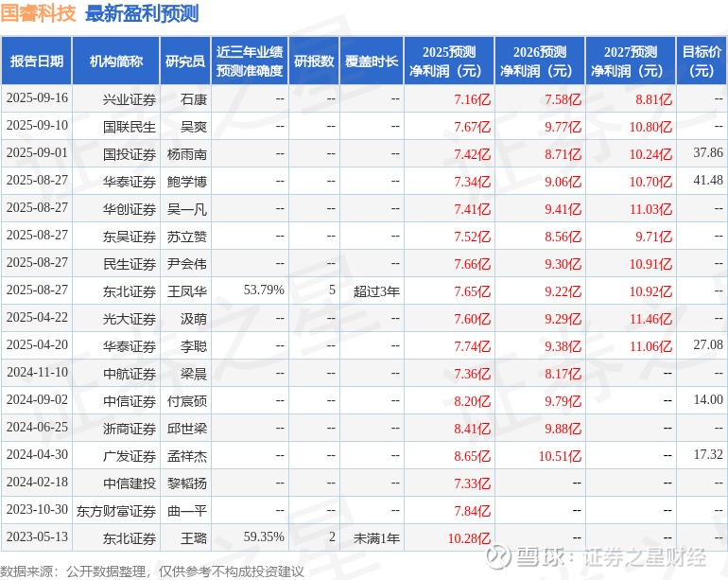Click institution 浙商证券
Screen dimensions: 728x580
(x=130, y=429)
